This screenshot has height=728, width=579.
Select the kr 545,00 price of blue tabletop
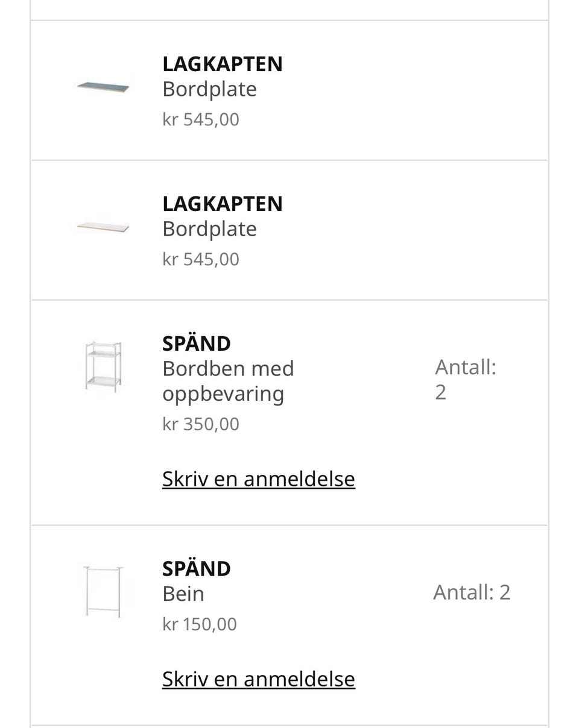click(201, 119)
